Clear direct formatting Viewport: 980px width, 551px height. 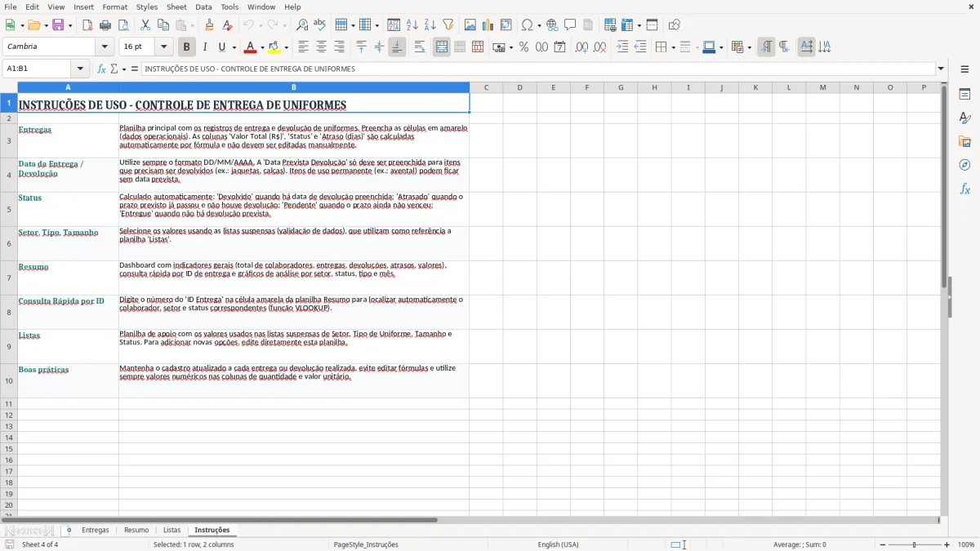tap(227, 25)
